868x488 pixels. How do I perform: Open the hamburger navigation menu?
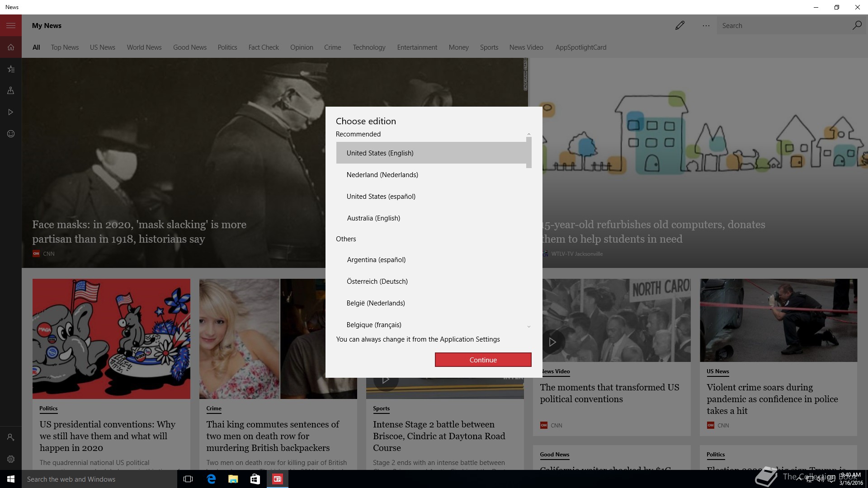pyautogui.click(x=11, y=25)
